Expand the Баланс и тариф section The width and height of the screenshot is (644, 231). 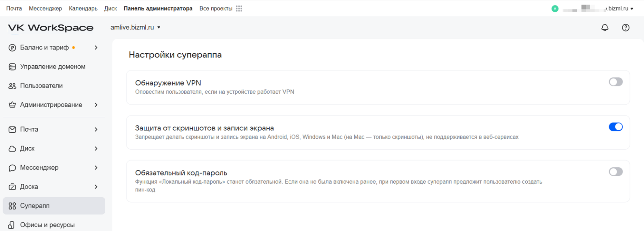click(x=96, y=48)
